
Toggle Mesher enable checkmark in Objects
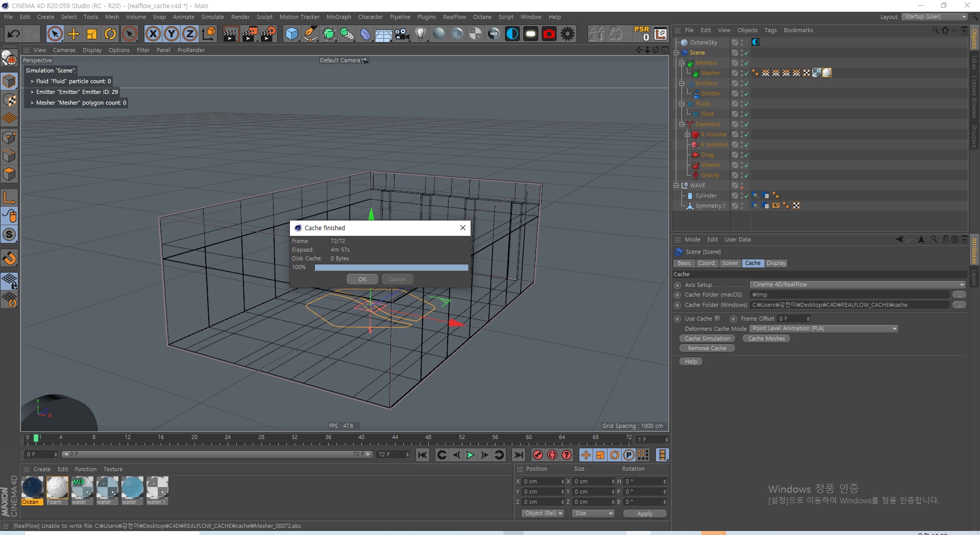(746, 73)
